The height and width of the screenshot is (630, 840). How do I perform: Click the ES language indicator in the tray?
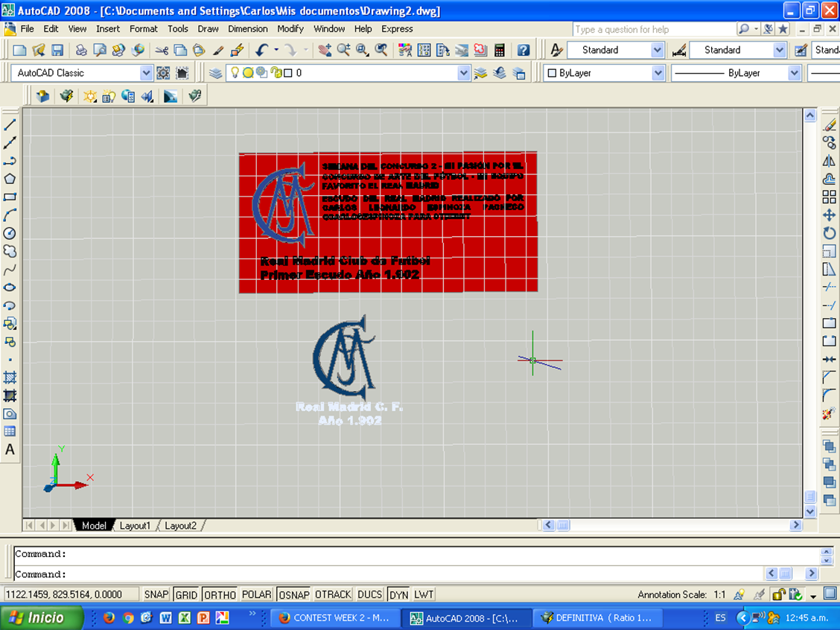coord(720,617)
